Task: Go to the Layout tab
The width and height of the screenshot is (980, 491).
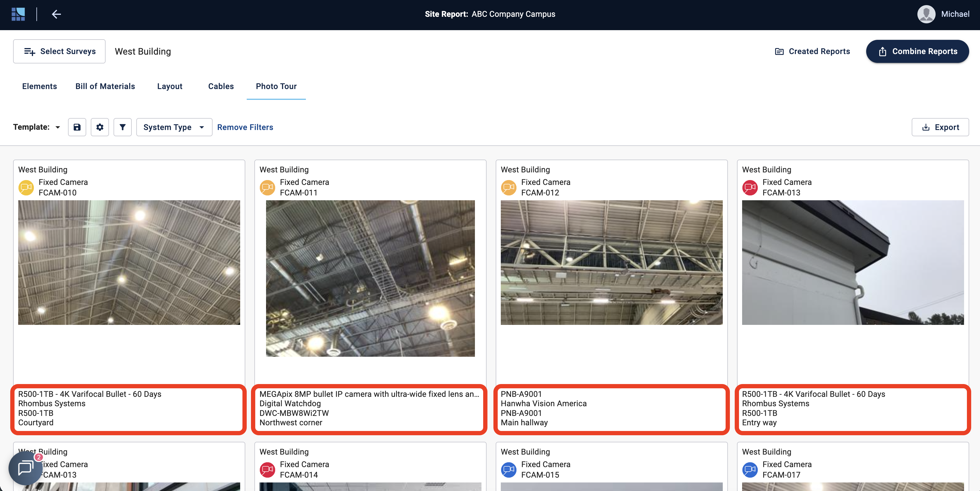Action: [170, 86]
